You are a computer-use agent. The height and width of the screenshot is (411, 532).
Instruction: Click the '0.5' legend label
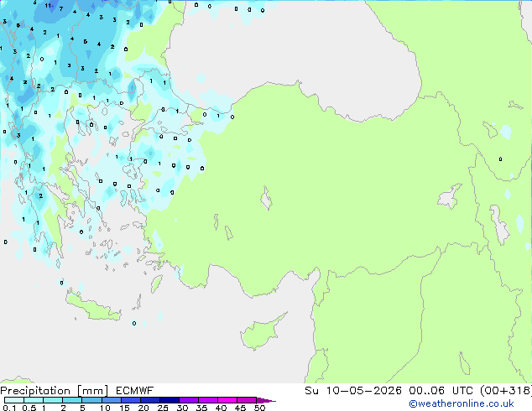(x=29, y=408)
